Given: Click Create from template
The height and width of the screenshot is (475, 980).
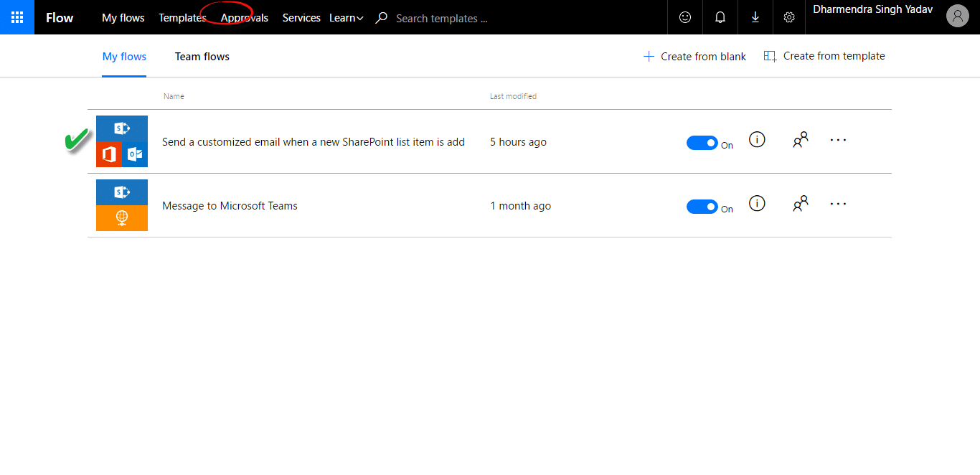Looking at the screenshot, I should tap(824, 56).
